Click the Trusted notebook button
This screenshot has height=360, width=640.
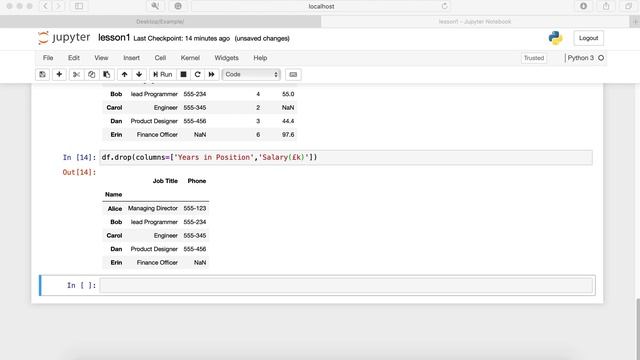click(534, 58)
